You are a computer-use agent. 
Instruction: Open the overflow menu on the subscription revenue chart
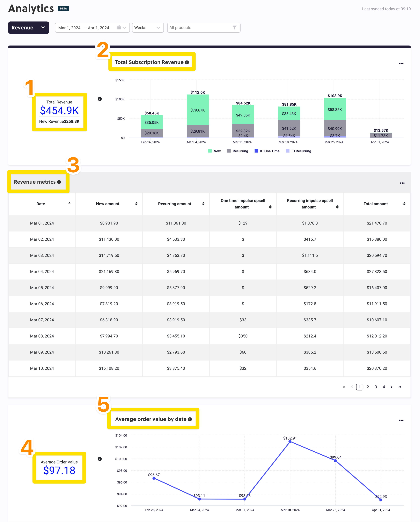[401, 63]
